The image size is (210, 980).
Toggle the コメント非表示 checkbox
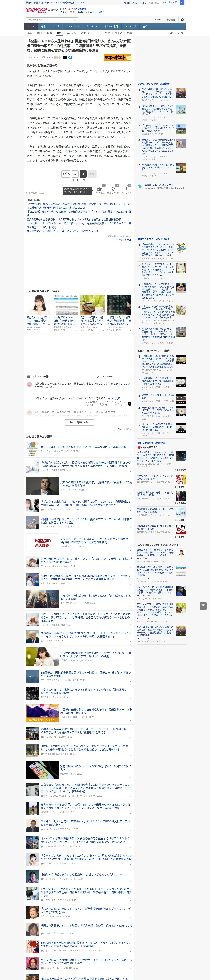click(115, 429)
